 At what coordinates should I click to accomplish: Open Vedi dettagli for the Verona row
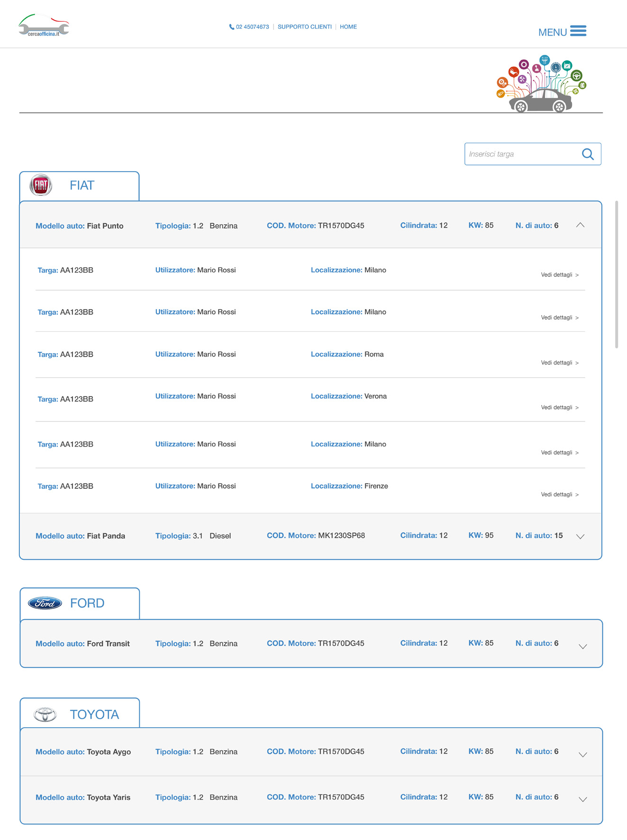[x=560, y=407]
